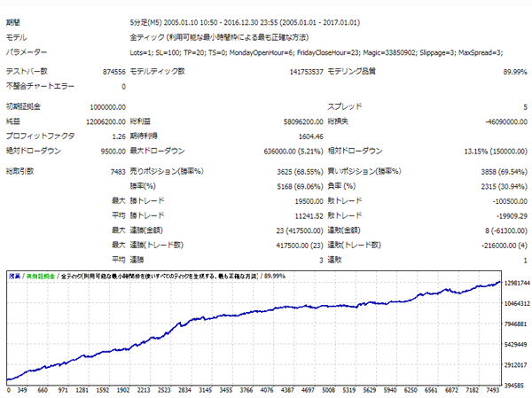Click the プロフィットファクタ value 1.26
Viewport: 532px width, 398px height.
point(115,137)
